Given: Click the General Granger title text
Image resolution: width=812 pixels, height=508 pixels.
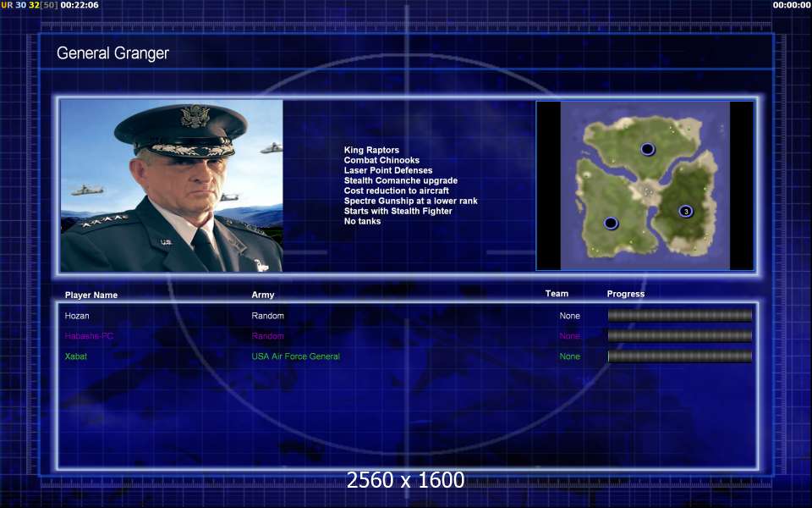Looking at the screenshot, I should (112, 52).
